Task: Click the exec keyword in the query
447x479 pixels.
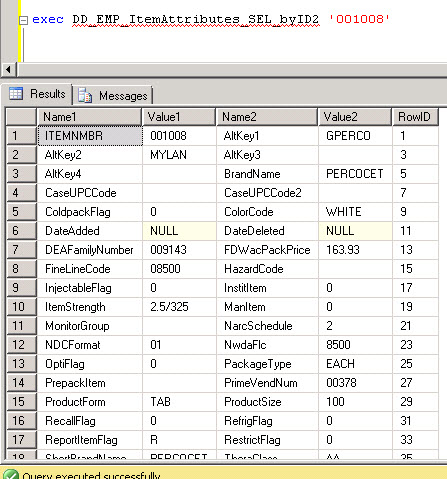Action: tap(48, 19)
